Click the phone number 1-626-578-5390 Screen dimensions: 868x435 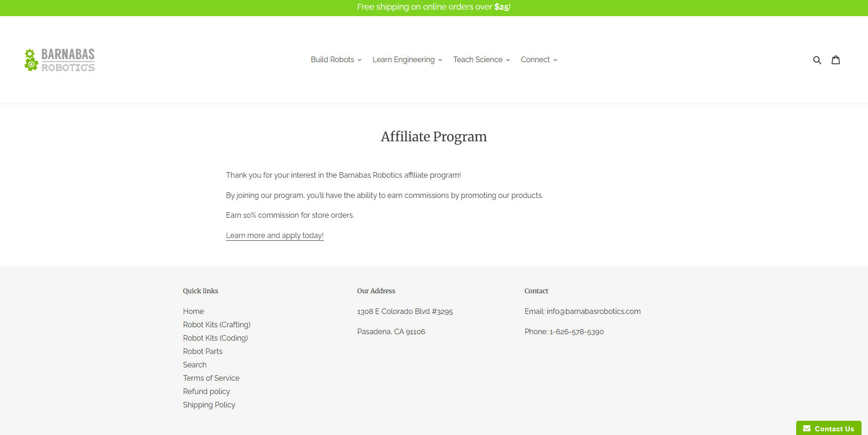pyautogui.click(x=577, y=332)
